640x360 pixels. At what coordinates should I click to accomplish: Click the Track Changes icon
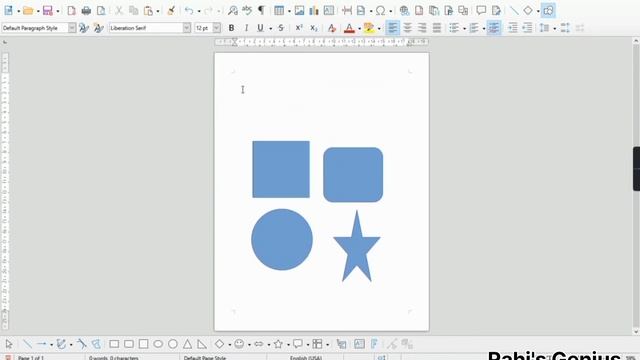tap(496, 11)
